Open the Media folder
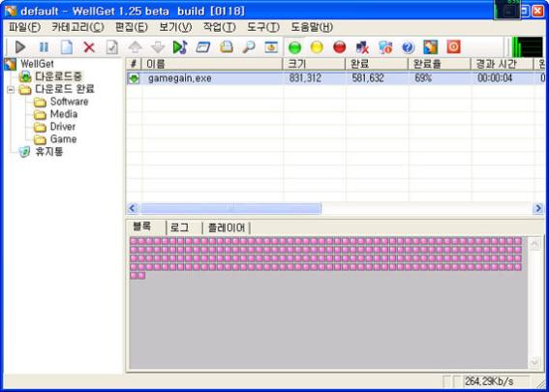This screenshot has width=549, height=392. (64, 114)
